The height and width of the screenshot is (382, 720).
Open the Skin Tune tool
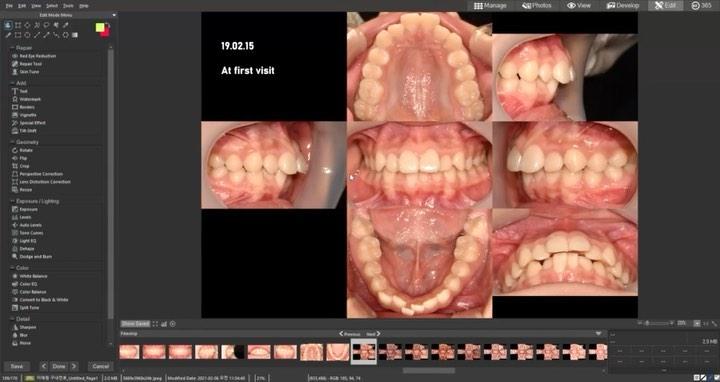click(26, 72)
